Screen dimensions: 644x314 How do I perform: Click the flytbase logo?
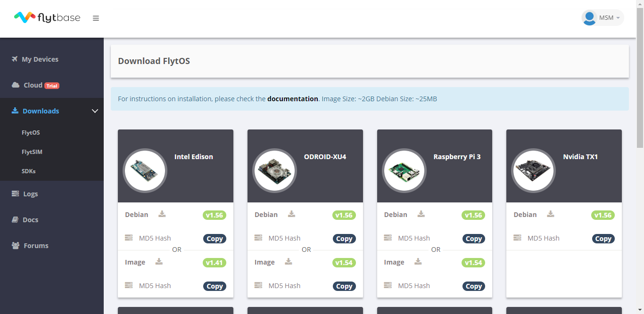[x=47, y=18]
